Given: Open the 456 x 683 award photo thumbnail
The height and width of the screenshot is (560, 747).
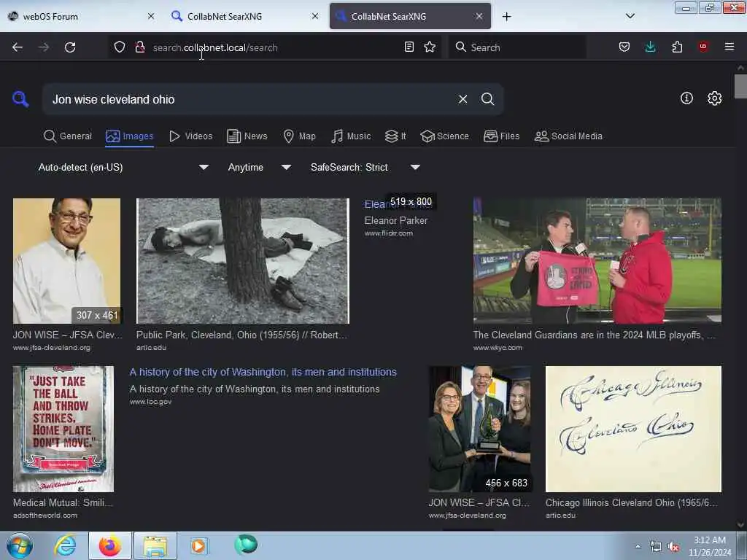Looking at the screenshot, I should click(x=480, y=429).
